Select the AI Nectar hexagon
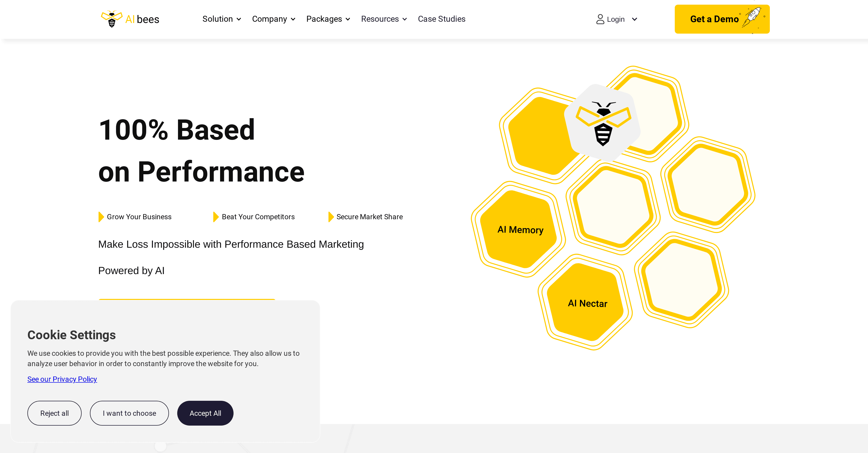 pyautogui.click(x=588, y=303)
